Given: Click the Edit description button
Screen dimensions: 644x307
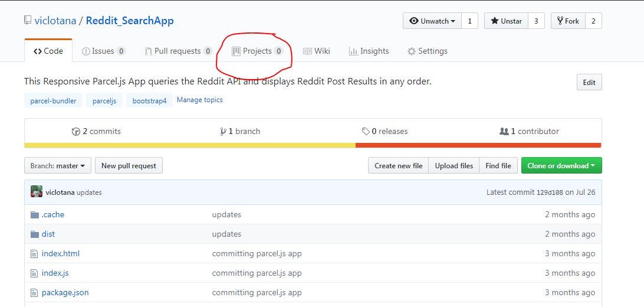Looking at the screenshot, I should [589, 82].
